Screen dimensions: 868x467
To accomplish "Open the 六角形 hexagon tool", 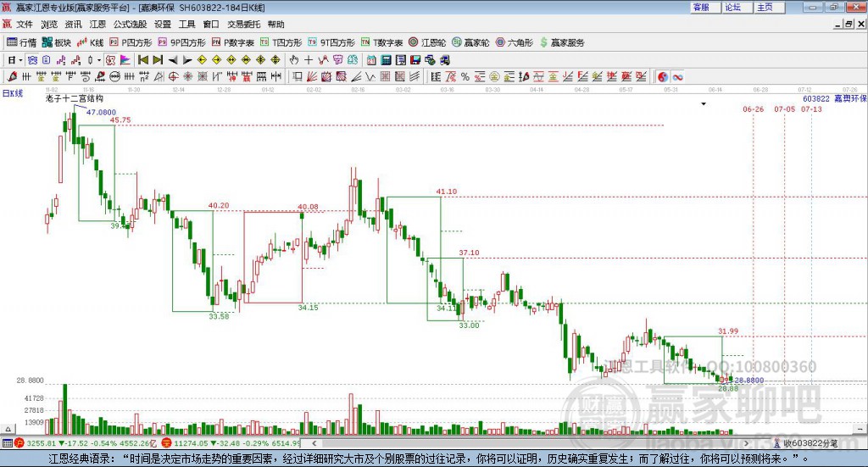I will 515,42.
